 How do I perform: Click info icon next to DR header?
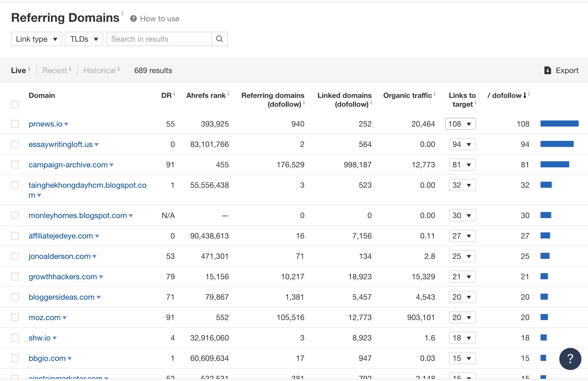tap(174, 93)
